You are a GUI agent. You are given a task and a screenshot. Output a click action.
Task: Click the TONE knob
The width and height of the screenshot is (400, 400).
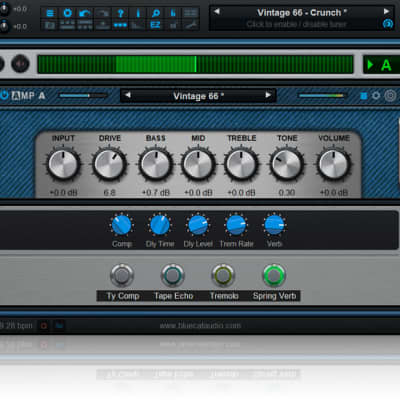tap(287, 164)
